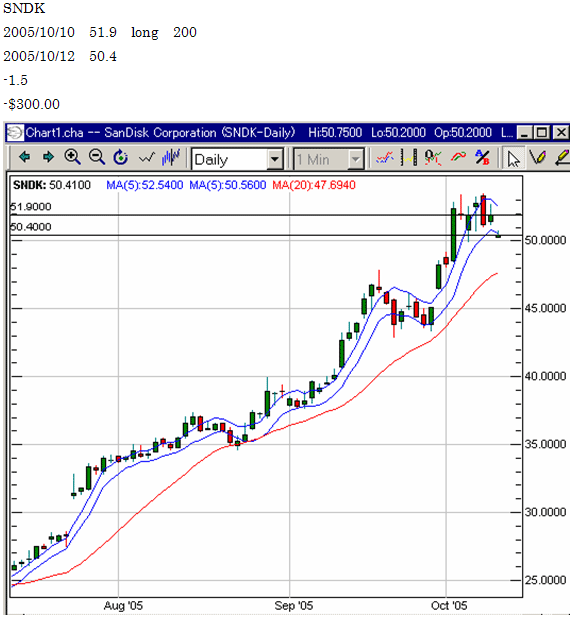Close the Chart1.cha window
Viewport: 570px width, 617px height.
click(x=561, y=133)
